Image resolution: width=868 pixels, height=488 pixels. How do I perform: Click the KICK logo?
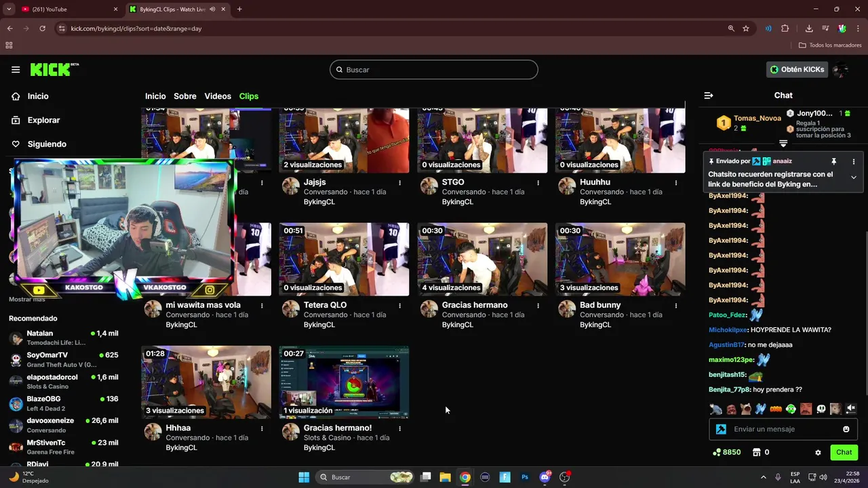point(54,69)
